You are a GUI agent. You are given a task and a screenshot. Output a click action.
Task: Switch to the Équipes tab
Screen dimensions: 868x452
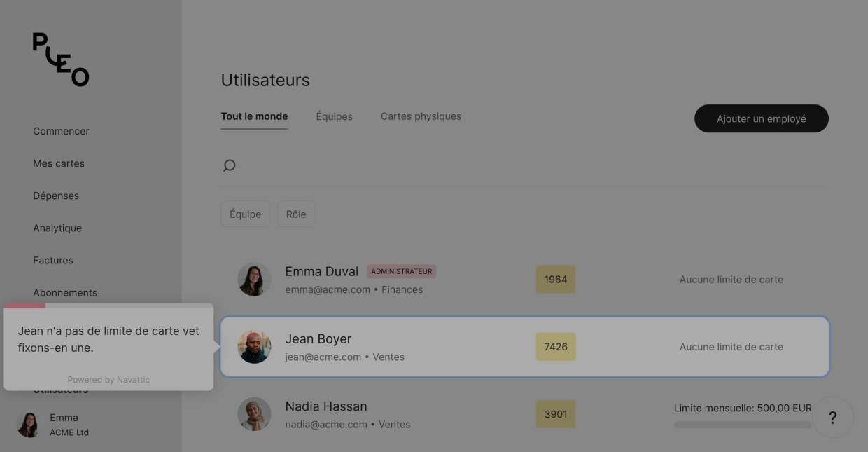click(x=334, y=116)
